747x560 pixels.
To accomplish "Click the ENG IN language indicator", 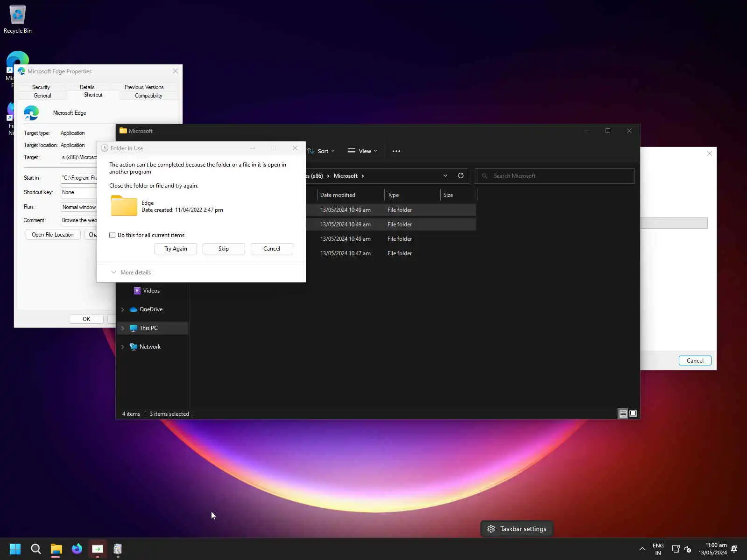I will tap(658, 549).
